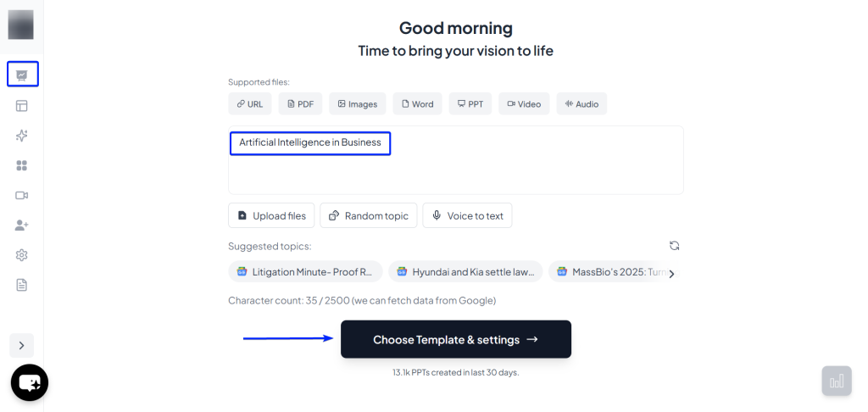Activate Voice to text input

pyautogui.click(x=467, y=216)
